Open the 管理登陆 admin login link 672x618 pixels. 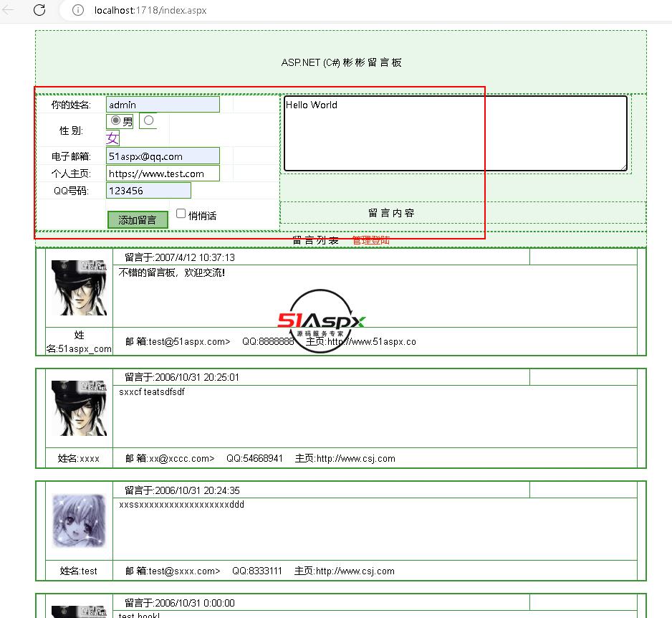click(370, 240)
